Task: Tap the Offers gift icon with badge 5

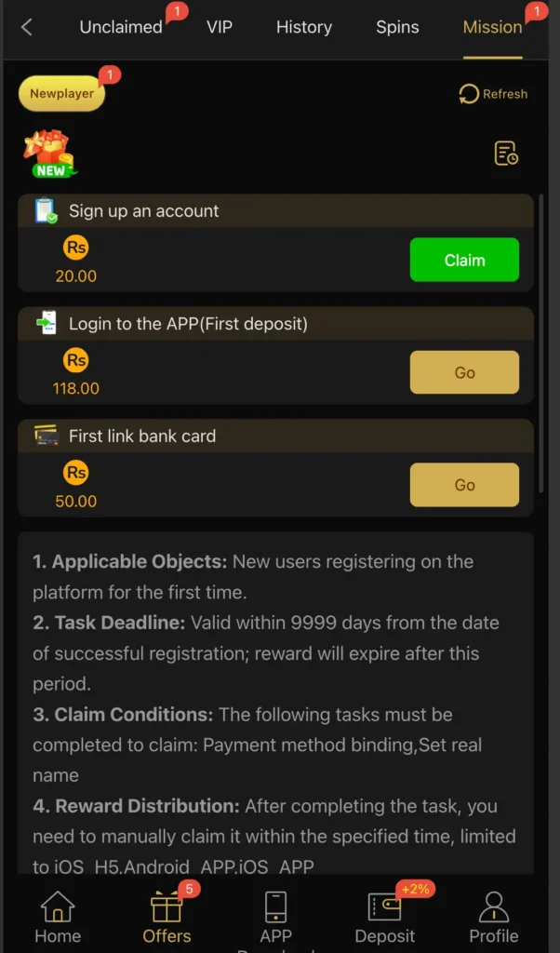Action: pos(166,905)
